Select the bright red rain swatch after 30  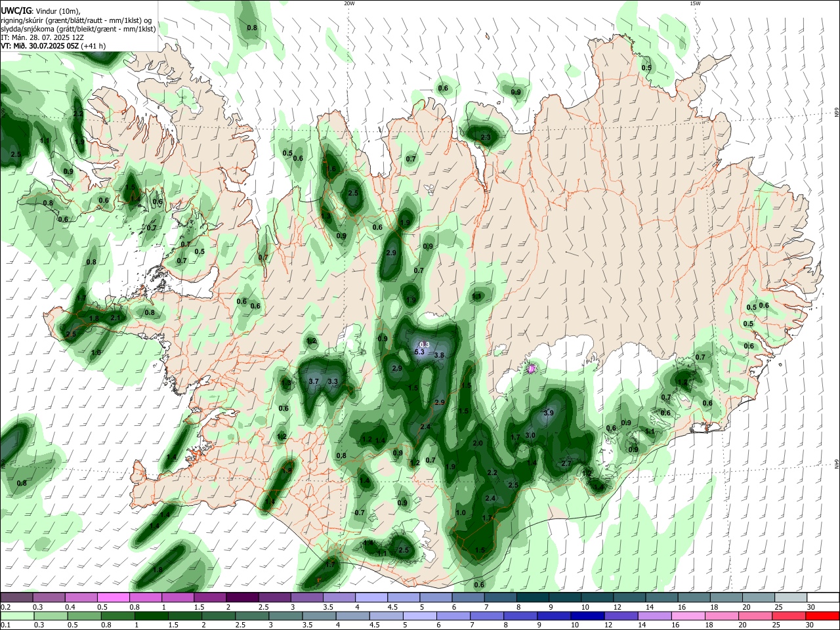(x=822, y=616)
